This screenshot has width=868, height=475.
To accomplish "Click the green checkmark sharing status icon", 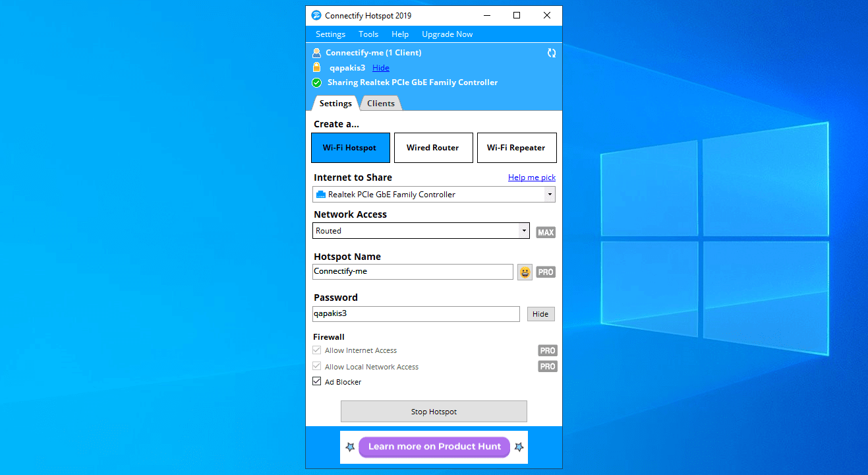I will (316, 82).
